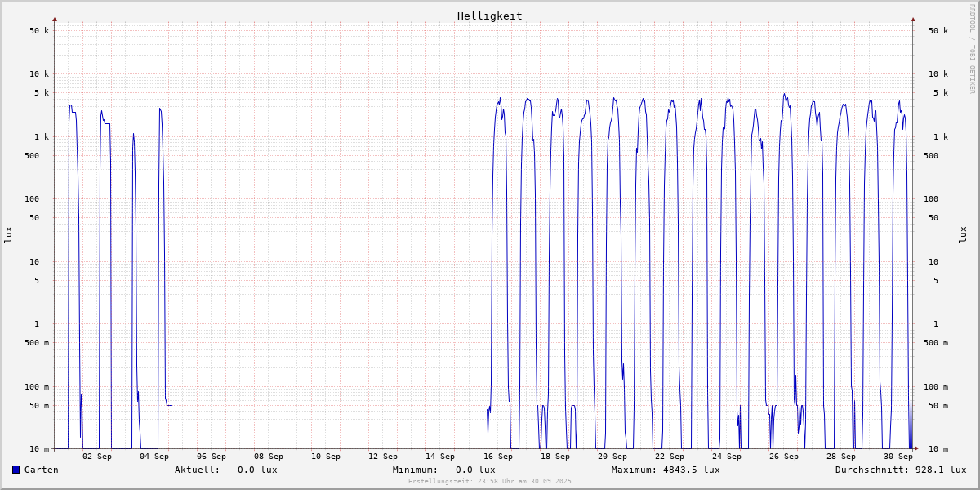Click the Minimum 0.0 lux value
The image size is (980, 490).
475,470
